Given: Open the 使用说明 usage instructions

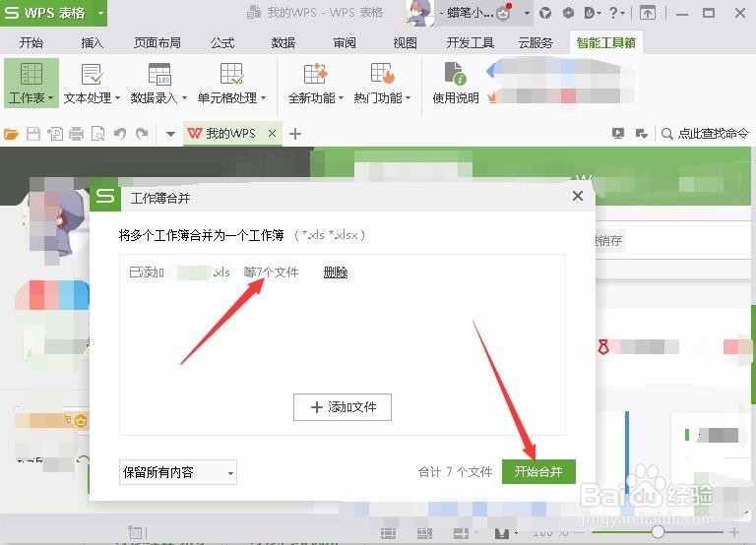Looking at the screenshot, I should (x=456, y=84).
